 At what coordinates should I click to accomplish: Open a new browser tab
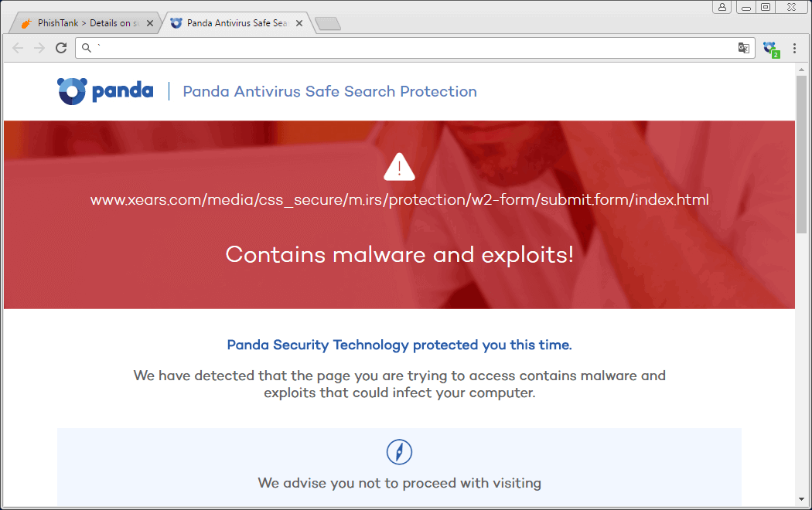click(328, 23)
